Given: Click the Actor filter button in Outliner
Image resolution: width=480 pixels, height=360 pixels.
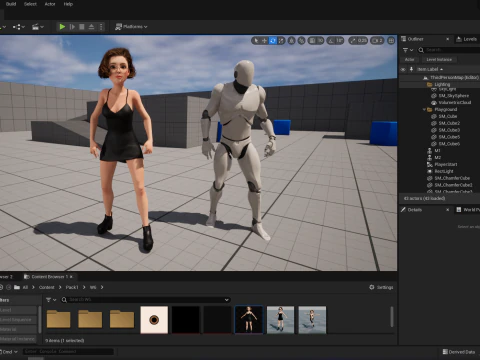Looking at the screenshot, I should [x=410, y=60].
